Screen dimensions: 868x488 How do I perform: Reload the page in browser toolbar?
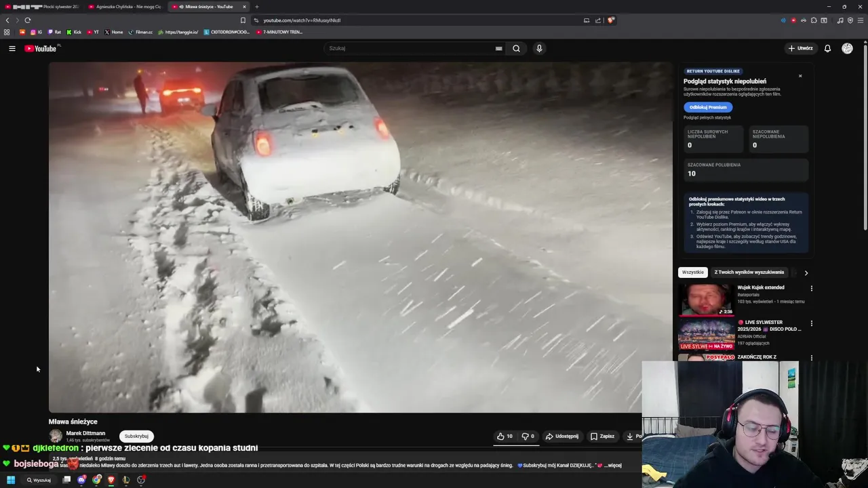point(28,20)
